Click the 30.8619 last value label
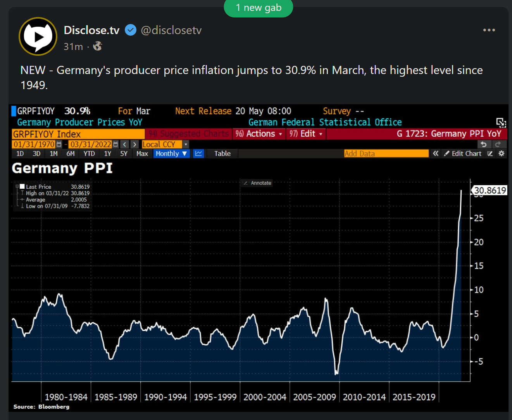The width and height of the screenshot is (512, 420). (x=490, y=190)
